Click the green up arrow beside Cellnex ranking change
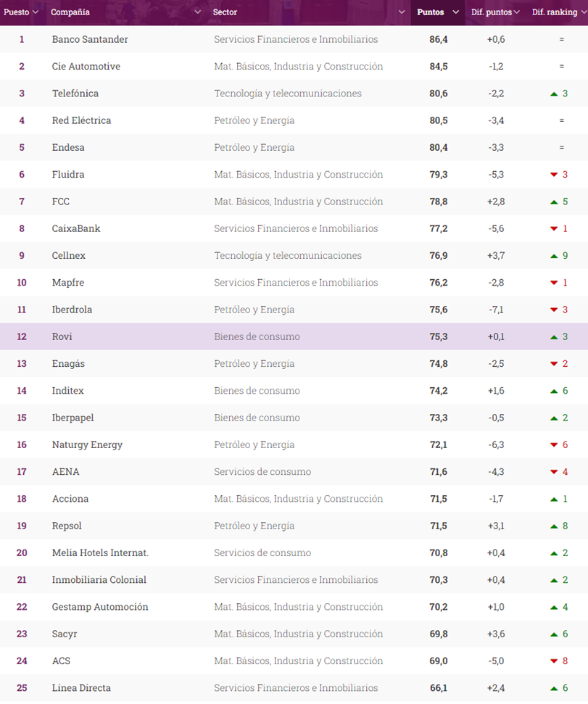The height and width of the screenshot is (704, 588). (x=554, y=256)
